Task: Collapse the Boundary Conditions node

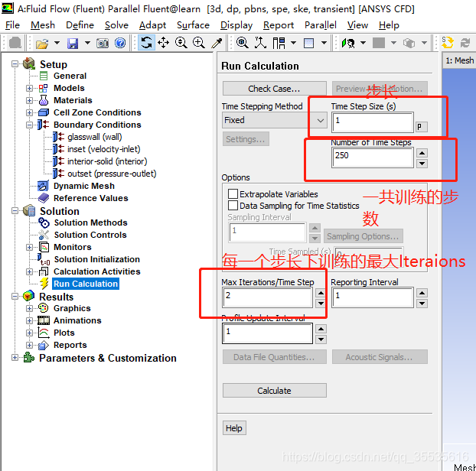Action: coord(29,125)
